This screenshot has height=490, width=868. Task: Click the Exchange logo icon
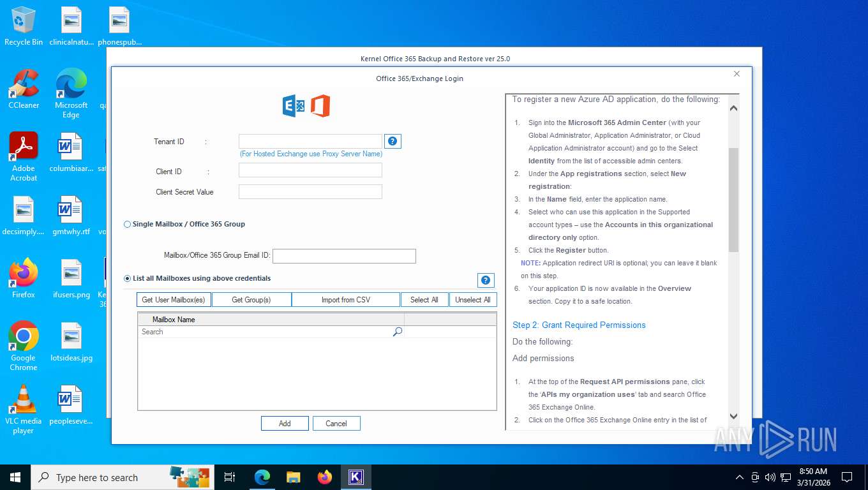tap(294, 106)
